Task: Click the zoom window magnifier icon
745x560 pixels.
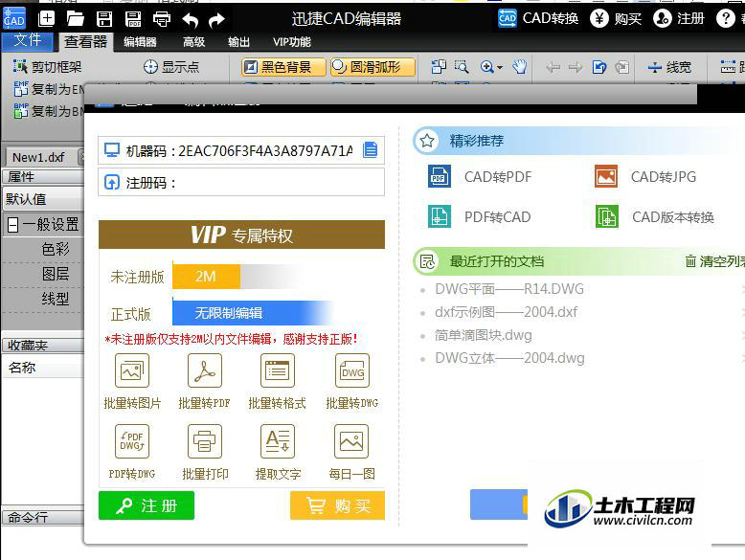Action: coord(462,67)
